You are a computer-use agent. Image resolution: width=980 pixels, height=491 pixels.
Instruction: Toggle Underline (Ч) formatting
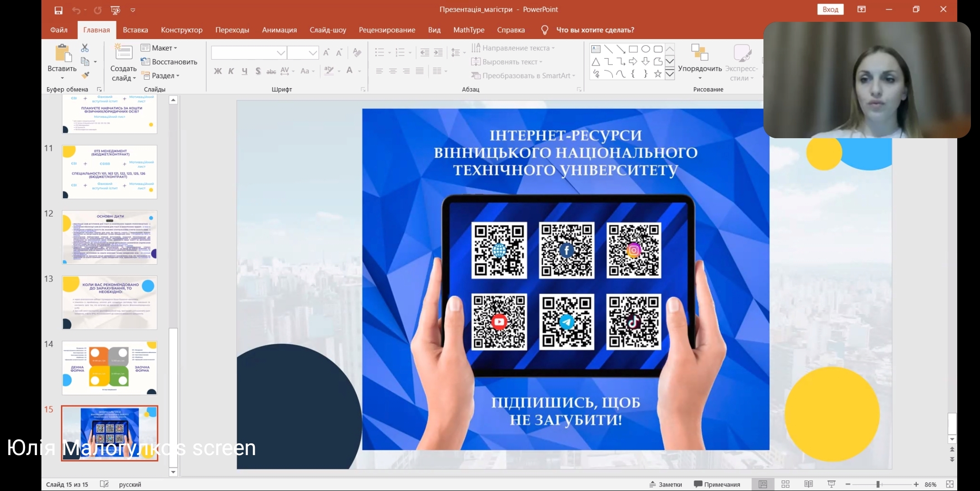coord(245,71)
